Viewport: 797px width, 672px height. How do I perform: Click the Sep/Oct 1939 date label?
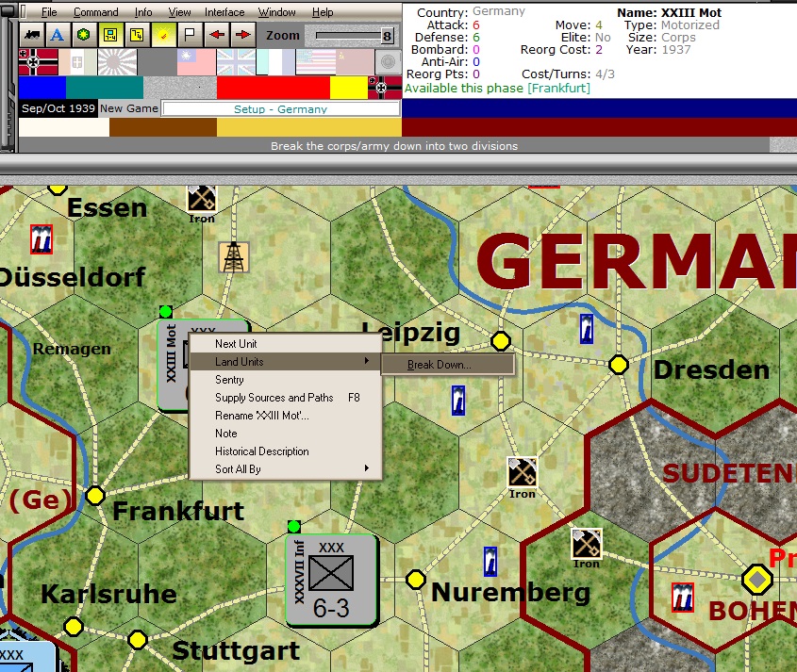pos(58,108)
